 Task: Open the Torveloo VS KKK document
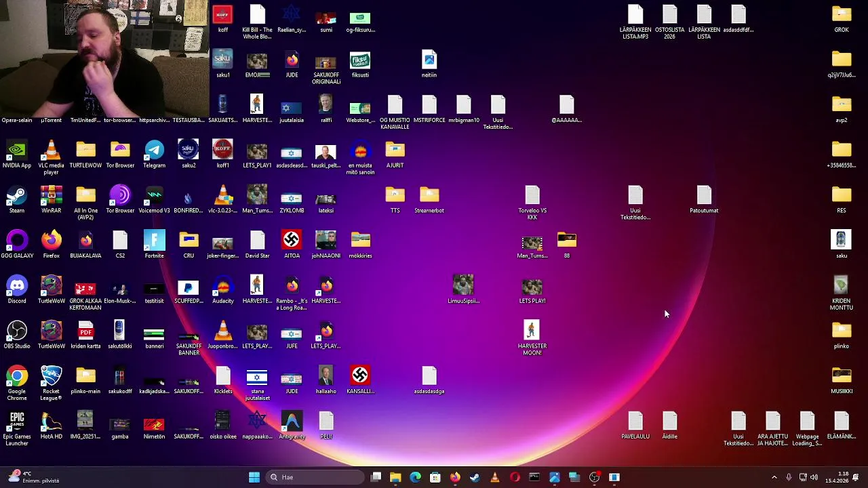click(532, 203)
